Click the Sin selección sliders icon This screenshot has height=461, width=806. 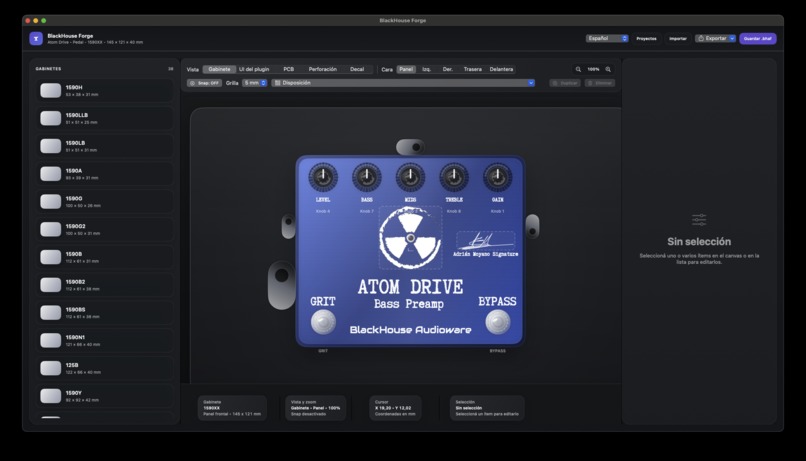[x=699, y=220]
